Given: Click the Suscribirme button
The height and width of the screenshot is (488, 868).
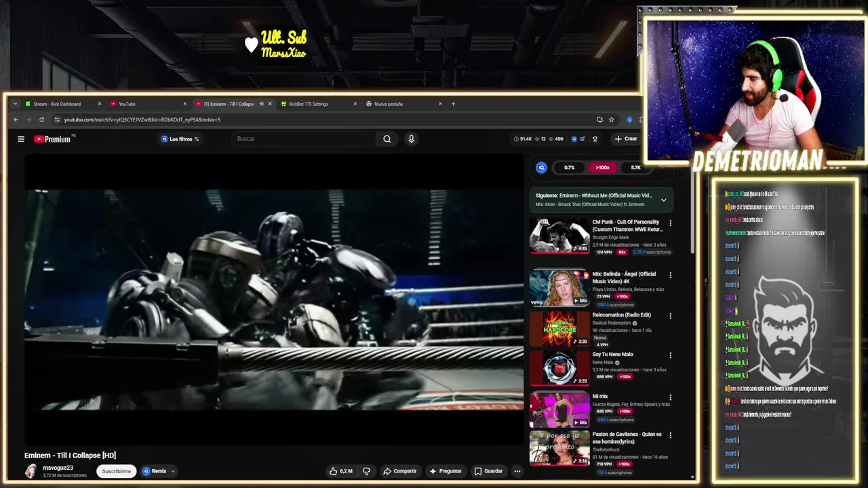Looking at the screenshot, I should (117, 471).
